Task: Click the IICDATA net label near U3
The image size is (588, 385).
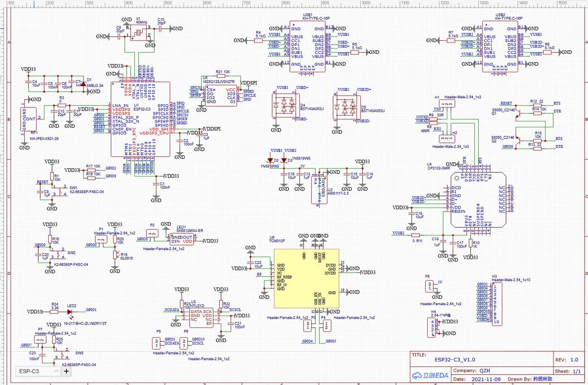Action: [x=172, y=310]
